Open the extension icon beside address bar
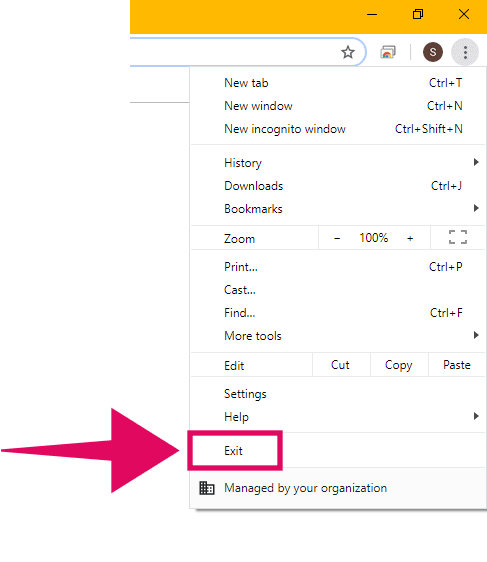 (388, 52)
